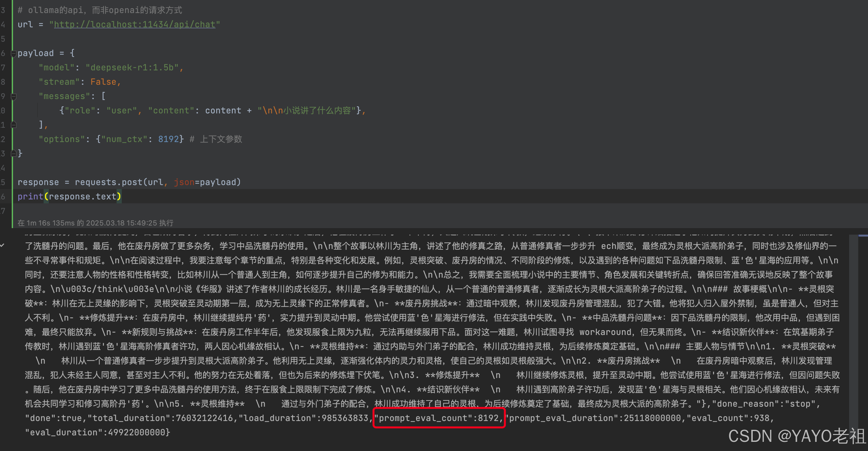Click the ollama api comment line
Image resolution: width=868 pixels, height=451 pixels.
100,10
